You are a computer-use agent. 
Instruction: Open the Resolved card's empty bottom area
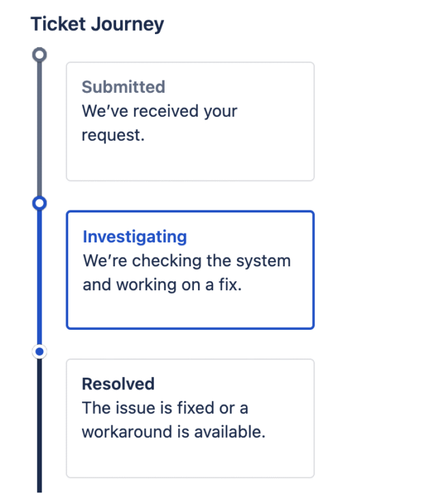pos(190,460)
